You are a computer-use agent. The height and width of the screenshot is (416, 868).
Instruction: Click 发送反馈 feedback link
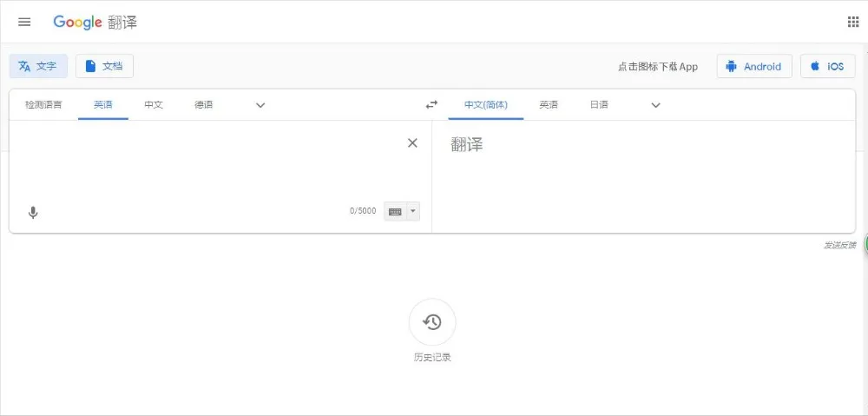point(839,245)
